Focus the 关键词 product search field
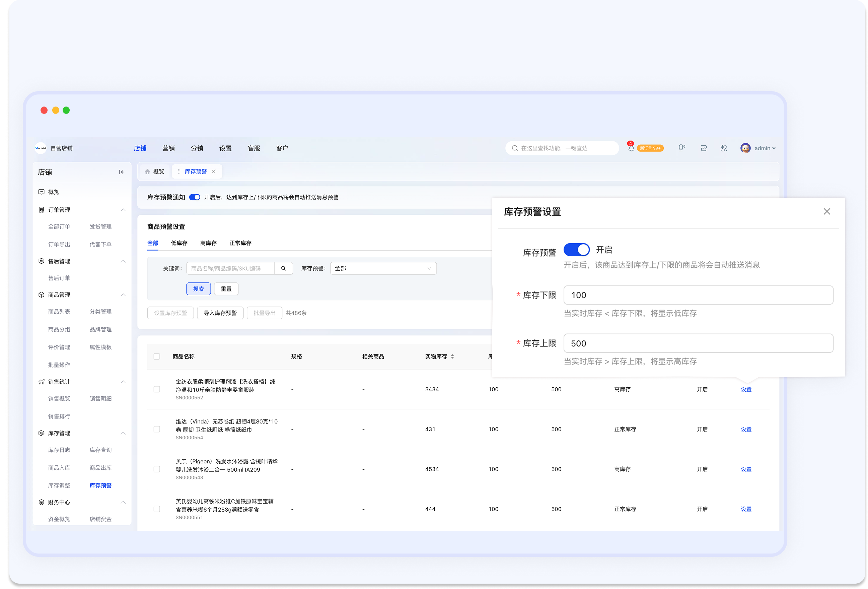Viewport: 868px width, 589px height. point(230,268)
